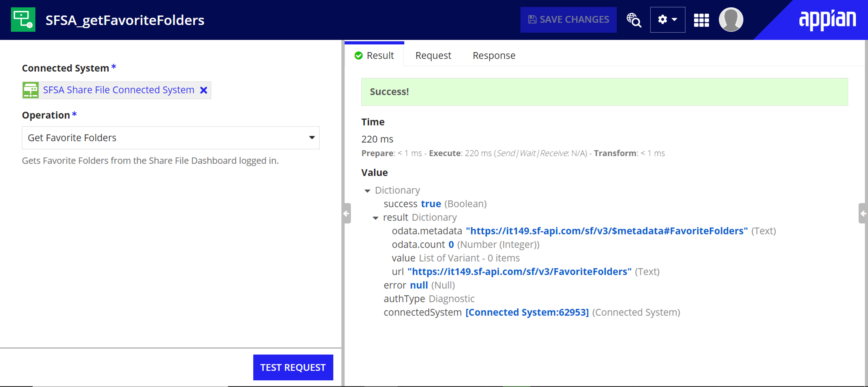Click the TEST REQUEST button

tap(293, 367)
